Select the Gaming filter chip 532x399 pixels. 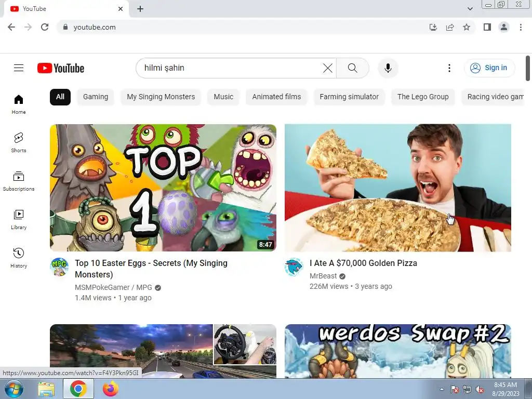96,97
